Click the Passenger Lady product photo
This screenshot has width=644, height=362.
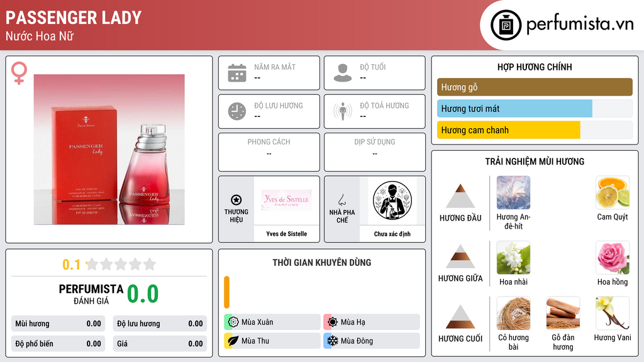tap(109, 150)
